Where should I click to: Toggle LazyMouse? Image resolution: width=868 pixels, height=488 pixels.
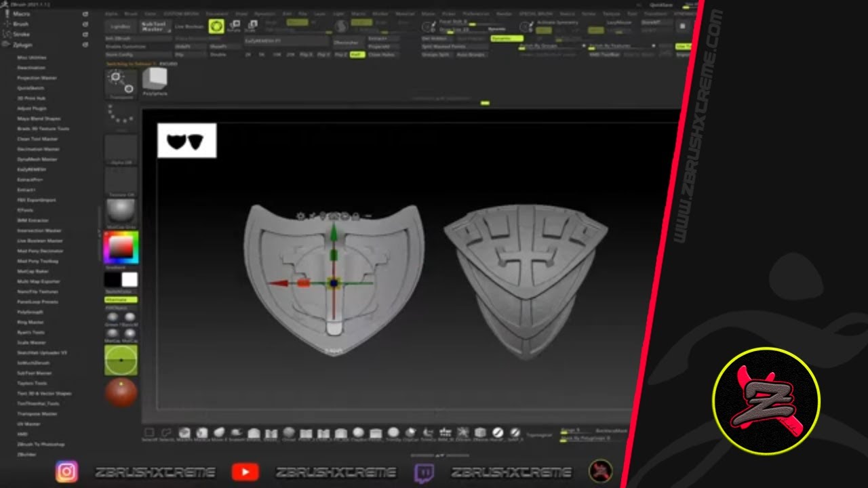click(620, 22)
